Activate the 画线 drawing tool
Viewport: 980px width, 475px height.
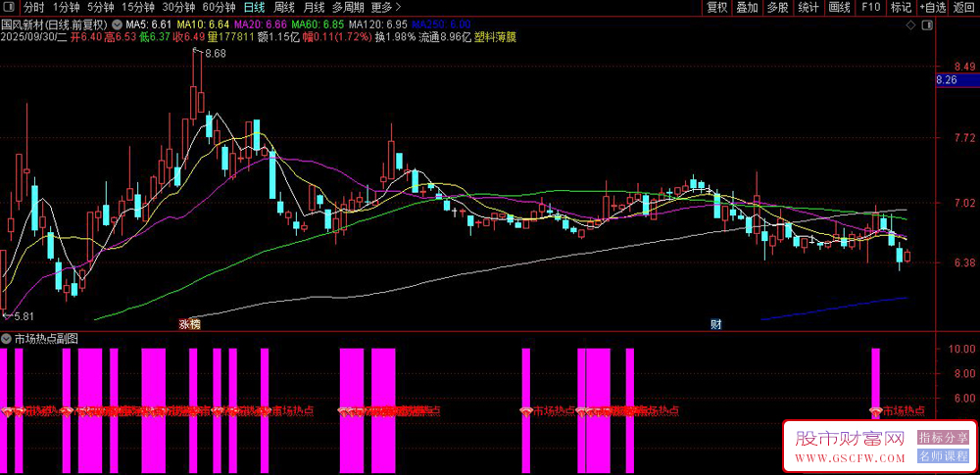(840, 8)
